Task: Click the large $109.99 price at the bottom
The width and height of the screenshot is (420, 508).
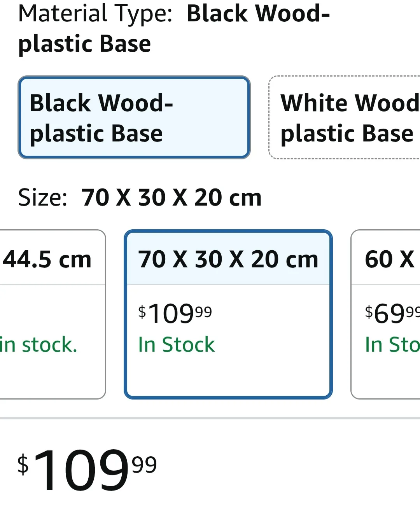Action: click(86, 470)
